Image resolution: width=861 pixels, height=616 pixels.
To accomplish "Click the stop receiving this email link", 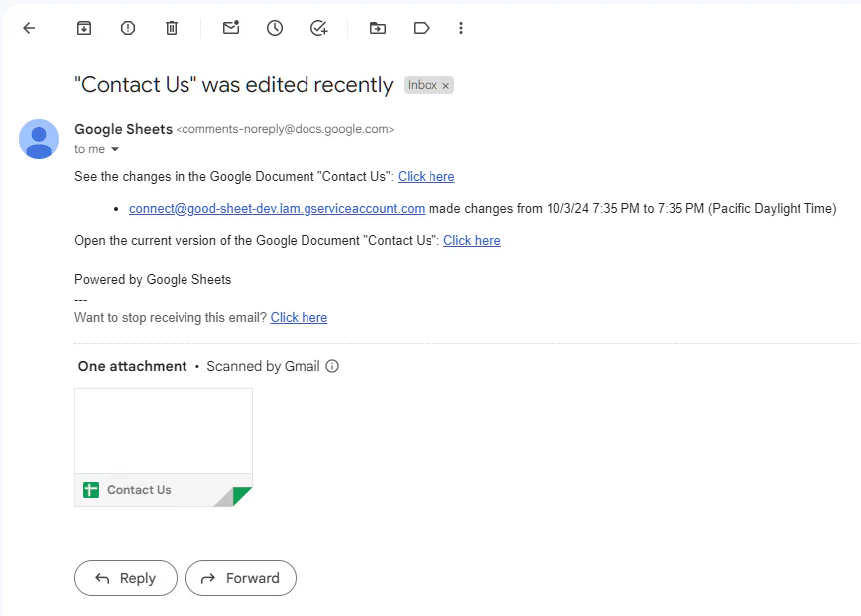I will pyautogui.click(x=299, y=318).
